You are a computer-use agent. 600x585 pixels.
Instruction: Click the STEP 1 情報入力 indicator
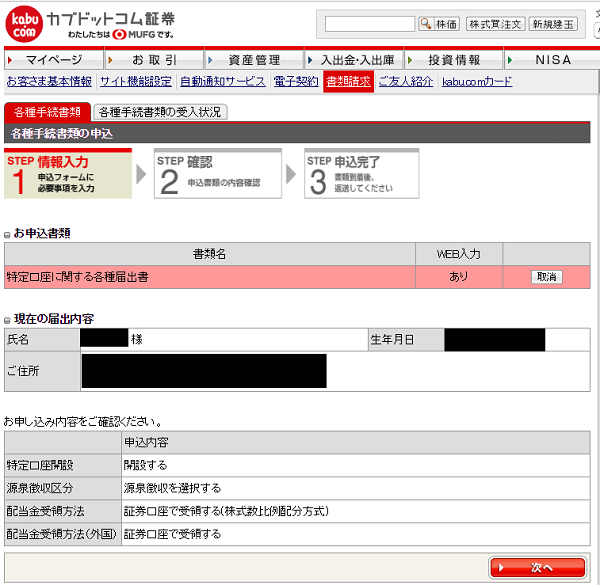[68, 174]
